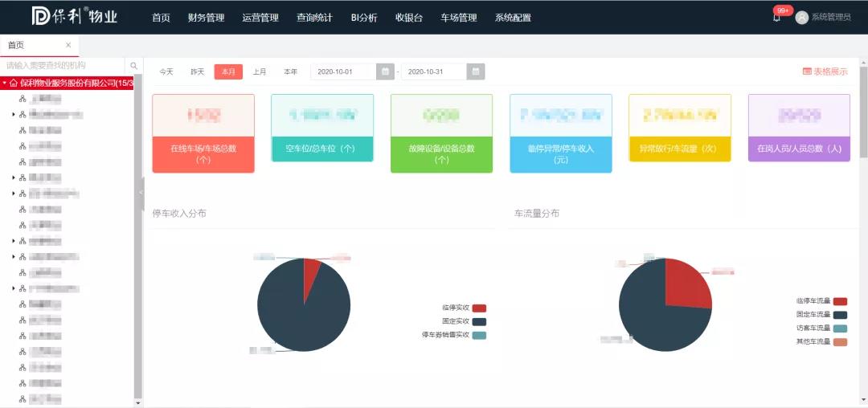The height and width of the screenshot is (408, 868).
Task: Open the 车场管理 menu dropdown
Action: tap(458, 18)
